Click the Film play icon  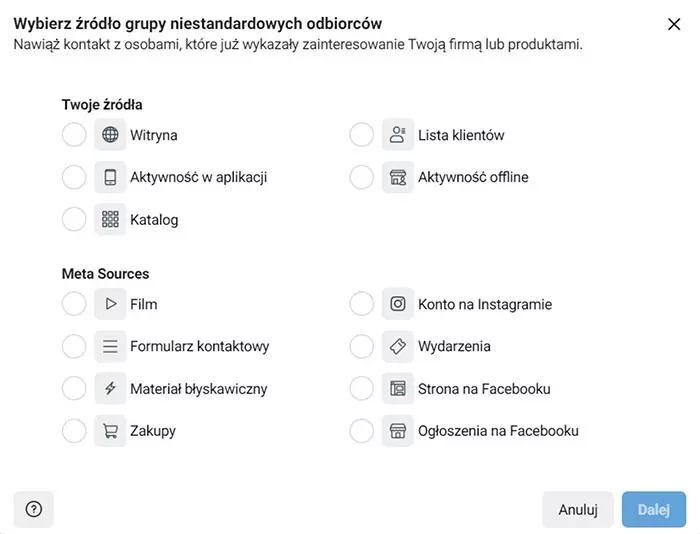coord(110,304)
